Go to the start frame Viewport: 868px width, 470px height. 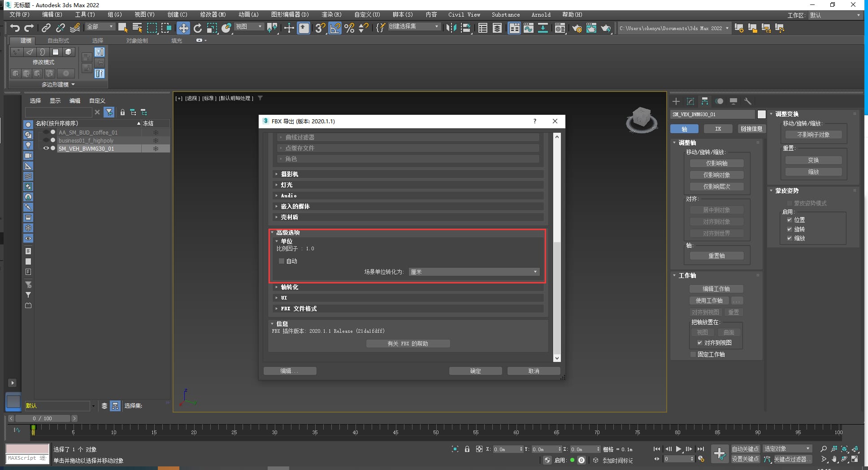click(x=657, y=449)
